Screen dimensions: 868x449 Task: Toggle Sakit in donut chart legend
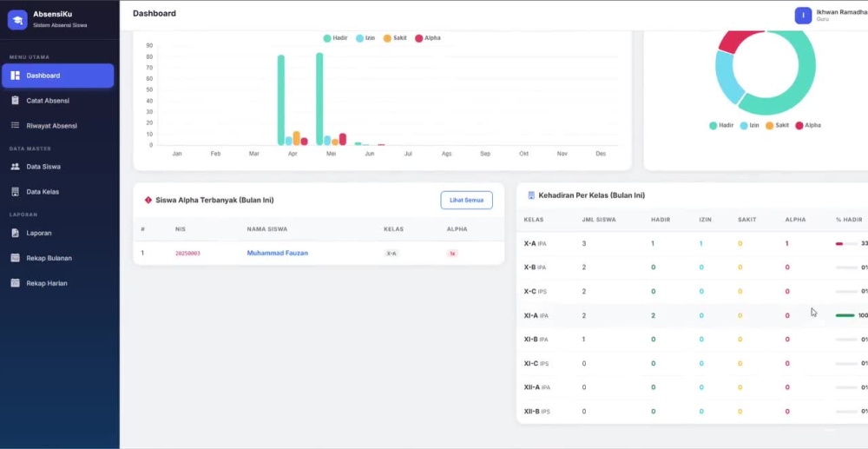pyautogui.click(x=777, y=126)
